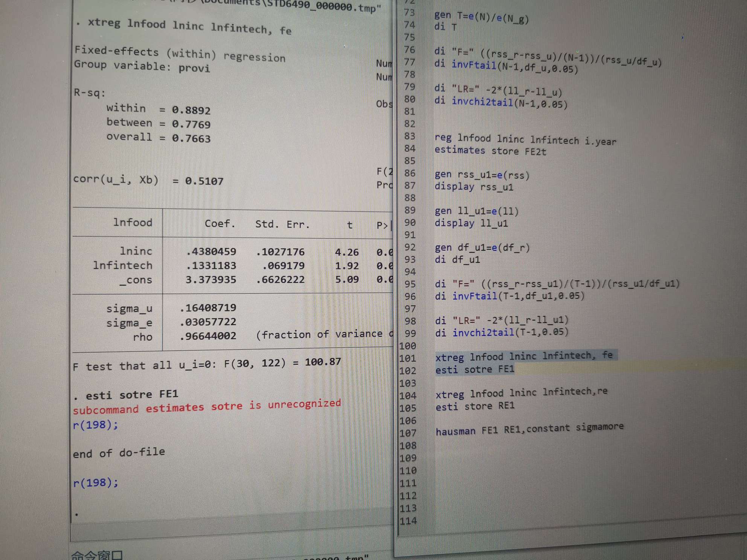747x560 pixels.
Task: Click the 'hausman FE1 RE1,constant sigmamore' line
Action: 529,429
